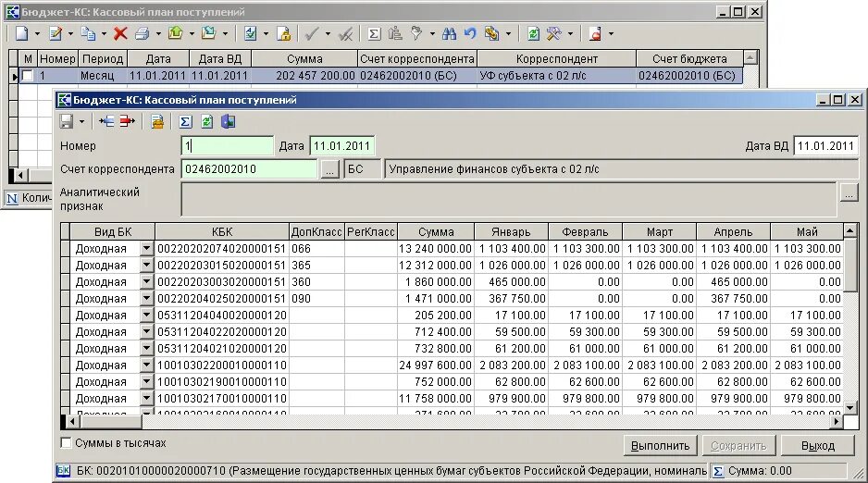Click the Дата field showing 11.01.2011 next to Номер
868x483 pixels.
342,146
